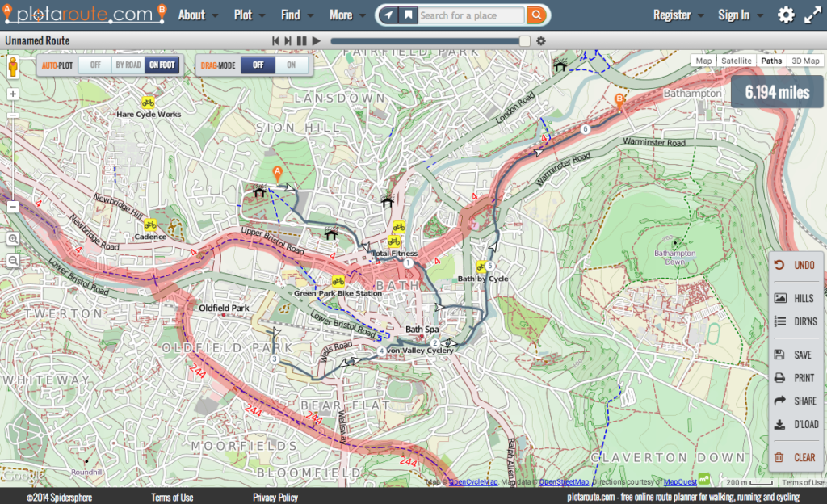Viewport: 827px width, 504px height.
Task: Click the 6.194 miles distance box
Action: tap(777, 92)
